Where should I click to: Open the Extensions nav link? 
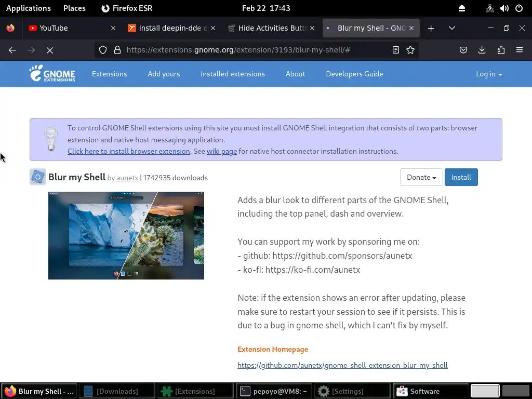tap(109, 74)
